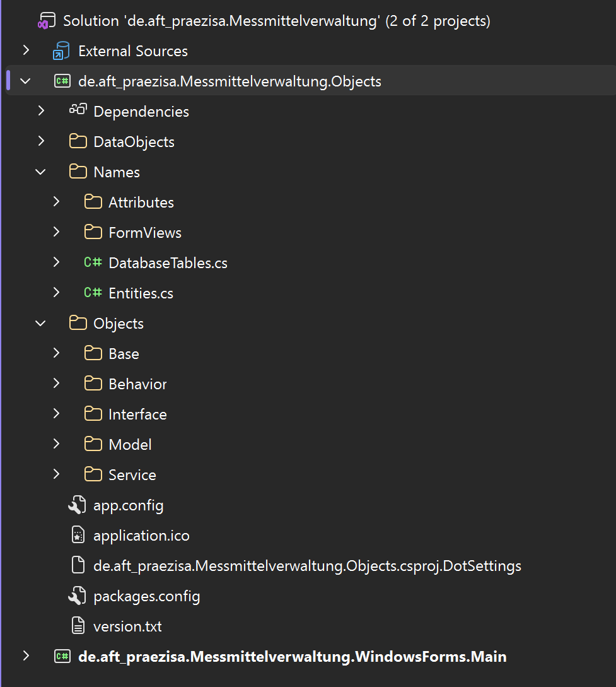616x687 pixels.
Task: Open the DatabaseTables.cs file name
Action: (x=168, y=263)
